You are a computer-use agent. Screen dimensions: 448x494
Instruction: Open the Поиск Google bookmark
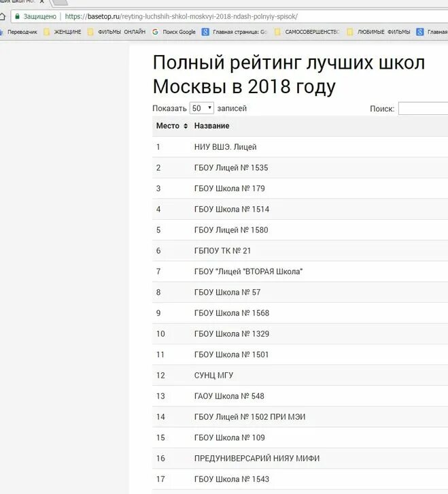click(x=174, y=32)
